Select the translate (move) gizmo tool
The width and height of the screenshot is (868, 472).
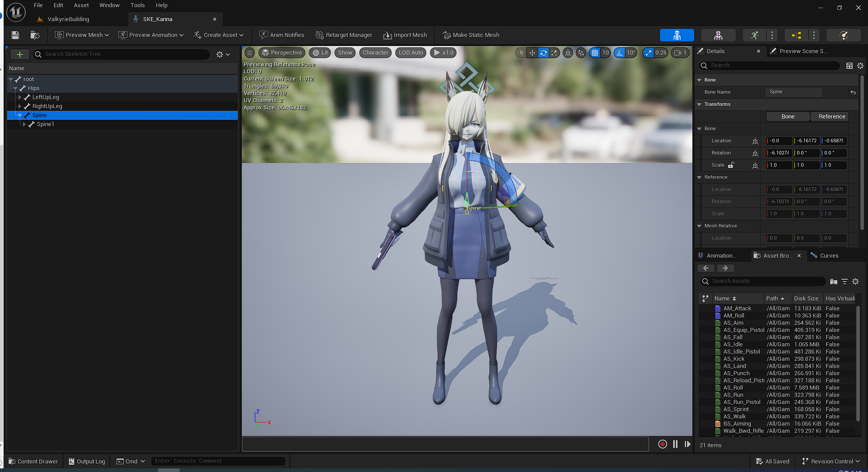point(532,53)
